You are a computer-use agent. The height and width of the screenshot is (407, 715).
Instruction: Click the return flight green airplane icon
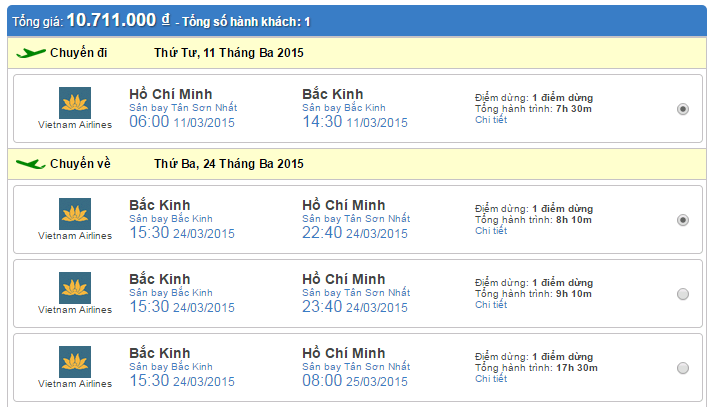pyautogui.click(x=32, y=163)
